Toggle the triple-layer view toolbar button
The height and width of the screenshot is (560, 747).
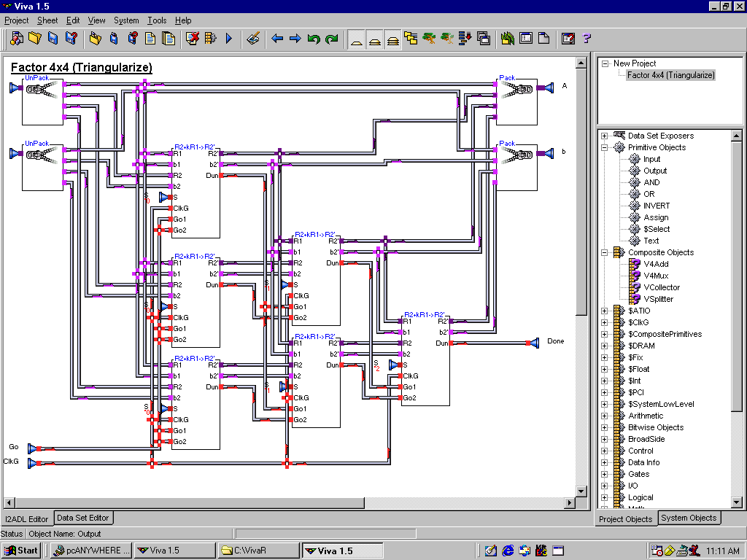[392, 39]
